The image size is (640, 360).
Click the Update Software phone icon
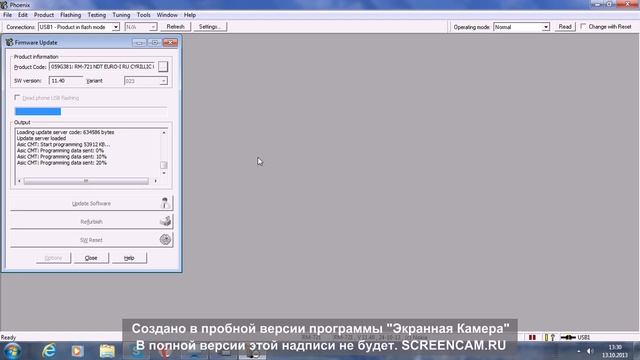[x=165, y=203]
